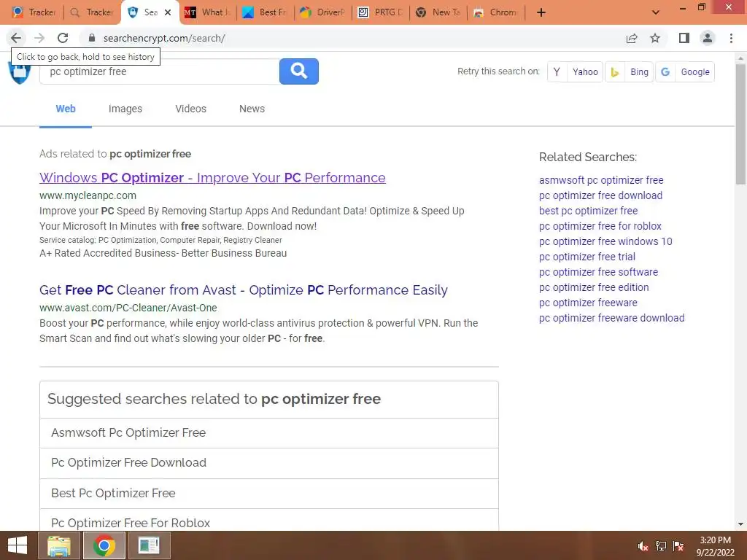Click the www.mycleanpc.com URL text

88,195
